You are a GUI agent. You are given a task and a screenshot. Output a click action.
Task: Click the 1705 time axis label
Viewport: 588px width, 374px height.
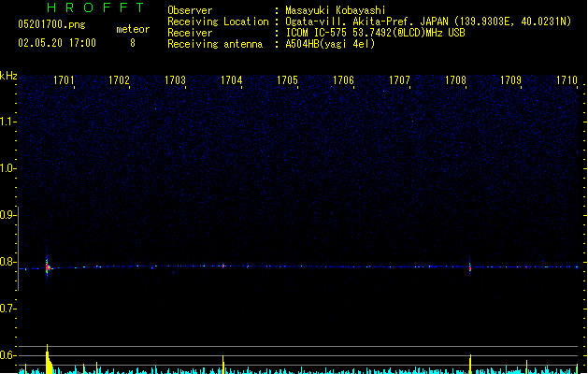(287, 80)
